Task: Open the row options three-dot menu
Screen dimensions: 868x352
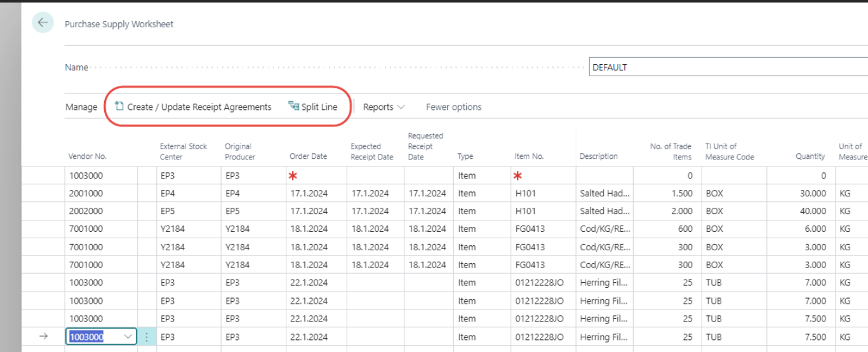Action: pos(147,337)
